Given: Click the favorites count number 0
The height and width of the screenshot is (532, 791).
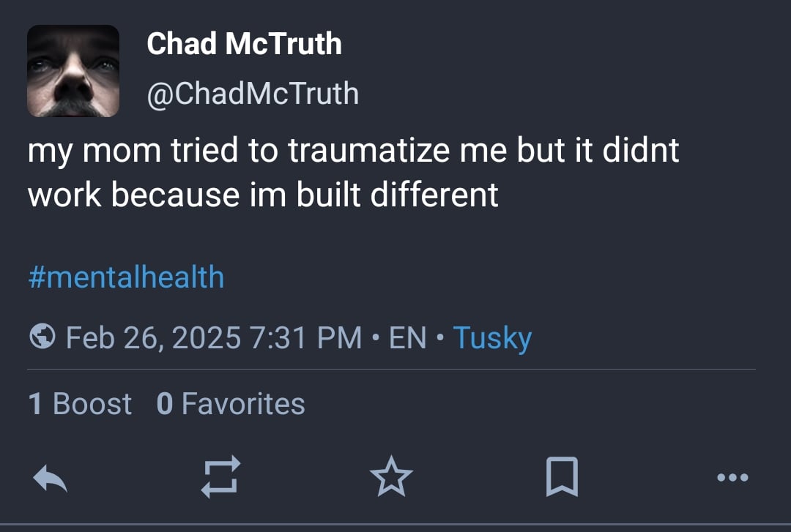Looking at the screenshot, I should point(165,403).
